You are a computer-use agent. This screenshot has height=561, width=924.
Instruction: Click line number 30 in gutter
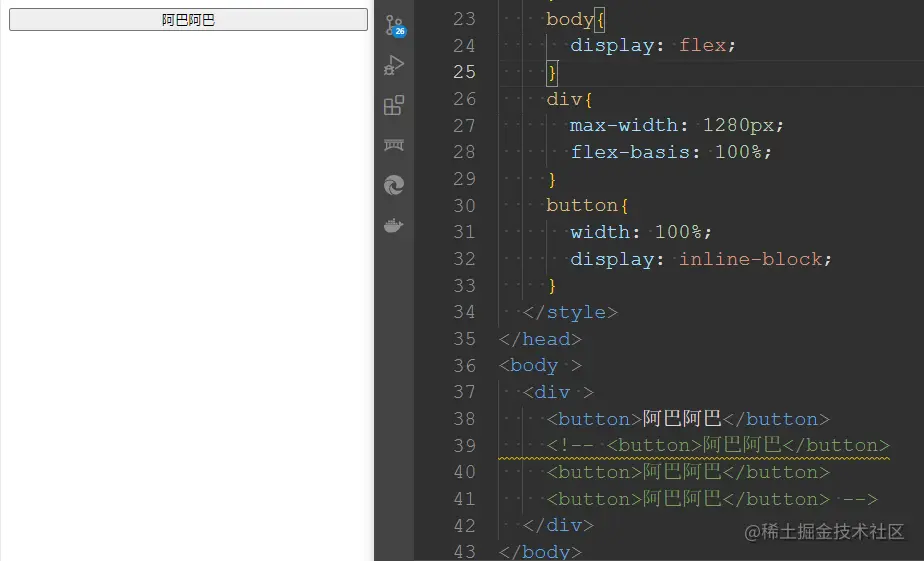tap(464, 206)
